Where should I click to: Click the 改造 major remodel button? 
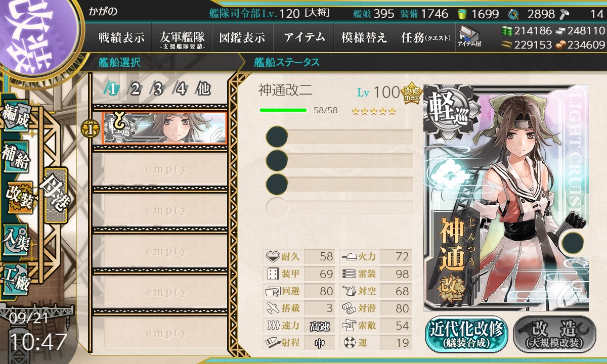[554, 334]
